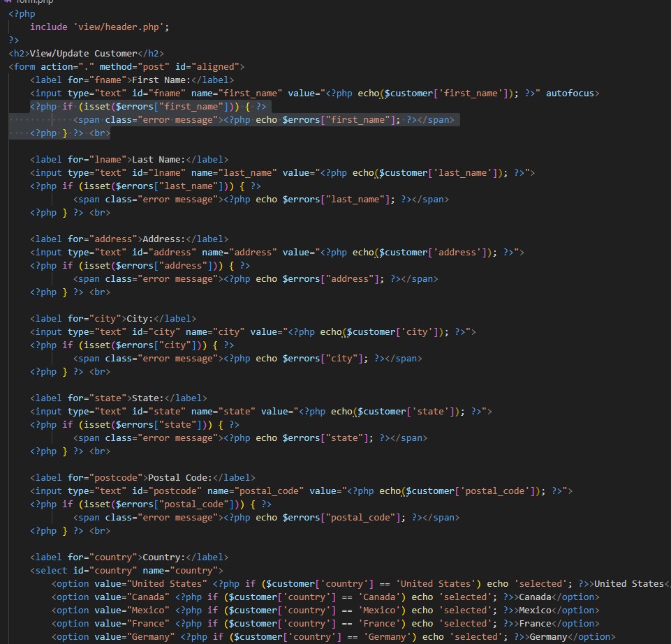The width and height of the screenshot is (671, 644).
Task: Click the $customer['last_name'] variable
Action: 438,173
